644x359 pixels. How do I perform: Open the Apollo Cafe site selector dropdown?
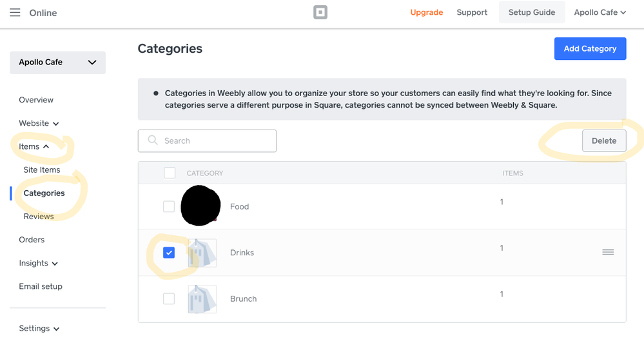pyautogui.click(x=57, y=63)
